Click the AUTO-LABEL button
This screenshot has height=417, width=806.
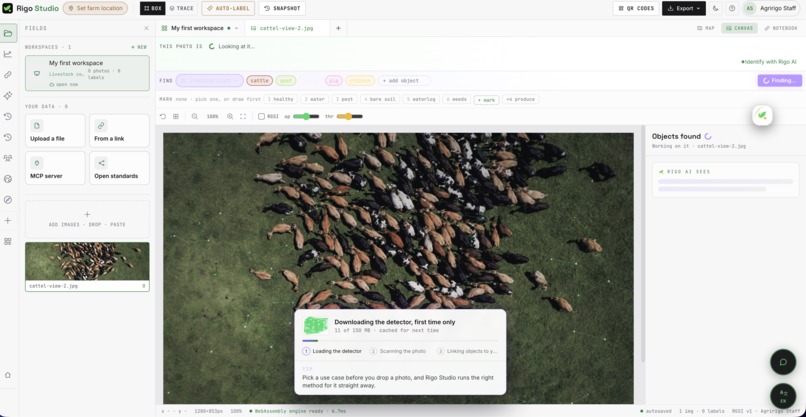tap(228, 8)
